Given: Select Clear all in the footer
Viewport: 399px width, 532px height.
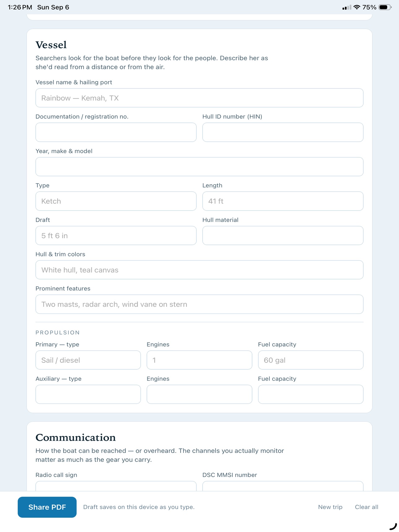Looking at the screenshot, I should tap(367, 507).
